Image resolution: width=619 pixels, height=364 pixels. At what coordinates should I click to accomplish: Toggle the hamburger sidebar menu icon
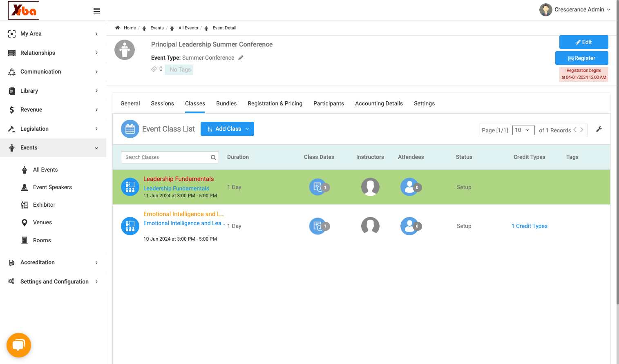click(97, 11)
